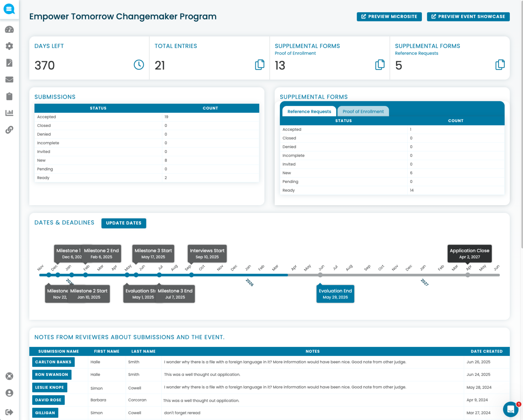523x420 pixels.
Task: Open settings via the gear icon
Action: pos(9,46)
